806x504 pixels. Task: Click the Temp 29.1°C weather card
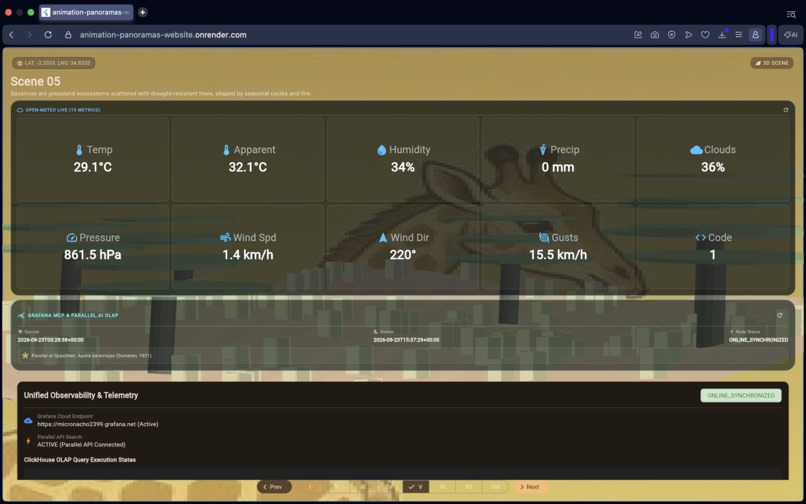(x=93, y=159)
